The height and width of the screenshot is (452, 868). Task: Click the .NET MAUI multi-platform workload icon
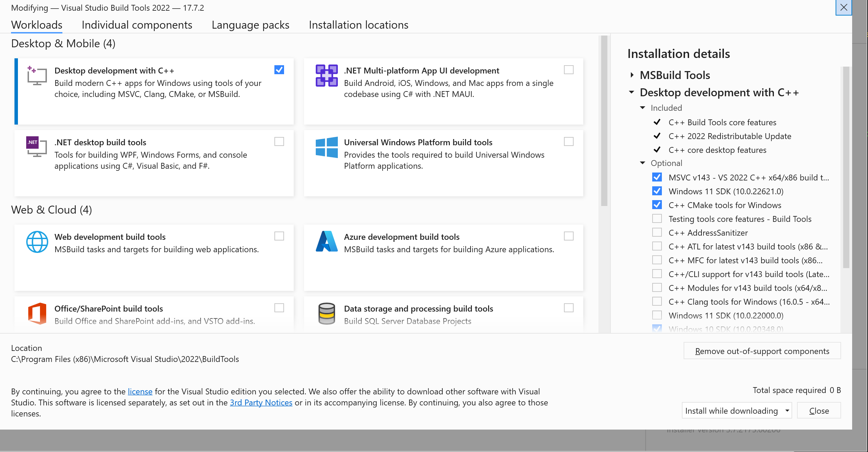(326, 76)
